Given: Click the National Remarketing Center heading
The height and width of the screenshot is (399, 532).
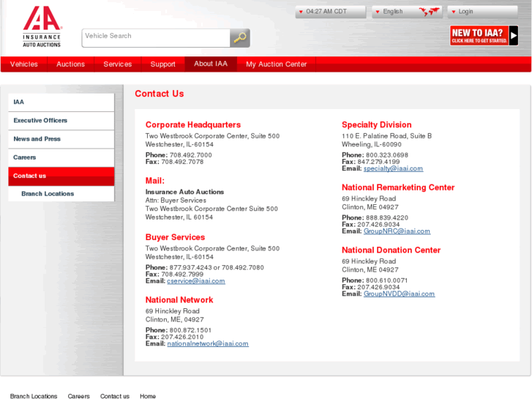Looking at the screenshot, I should point(398,187).
